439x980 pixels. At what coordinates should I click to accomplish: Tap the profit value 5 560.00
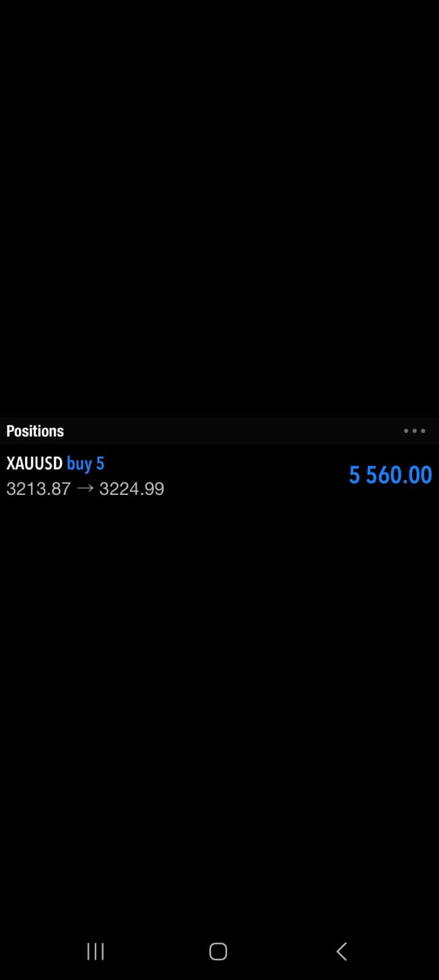(x=390, y=475)
